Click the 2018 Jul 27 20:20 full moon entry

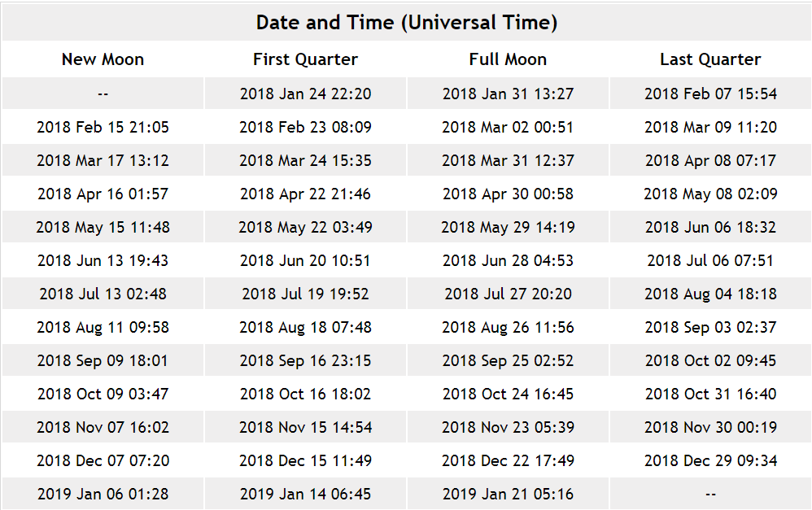tap(508, 294)
